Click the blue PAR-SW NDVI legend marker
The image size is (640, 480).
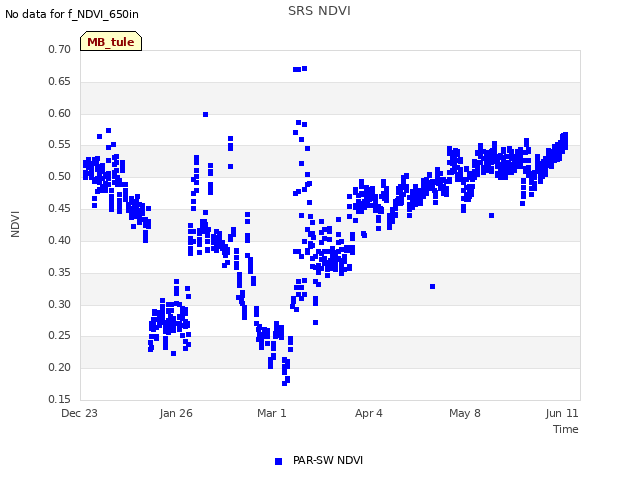[x=278, y=461]
